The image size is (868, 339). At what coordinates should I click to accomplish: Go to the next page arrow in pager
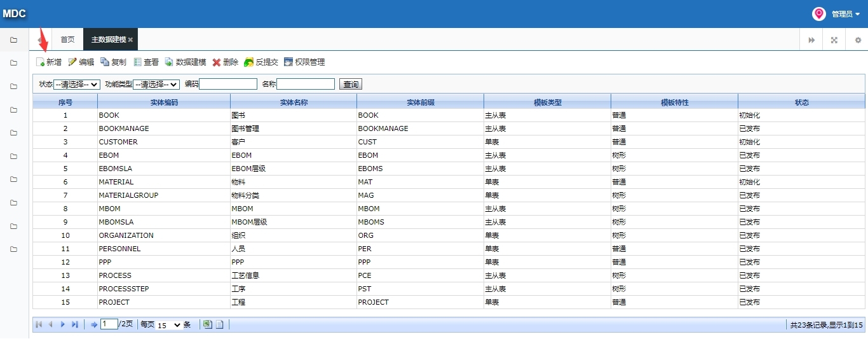click(62, 324)
